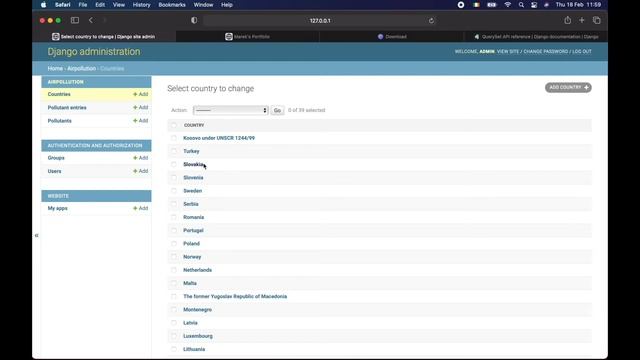
Task: Toggle the Safari sidebar icon
Action: (x=75, y=20)
